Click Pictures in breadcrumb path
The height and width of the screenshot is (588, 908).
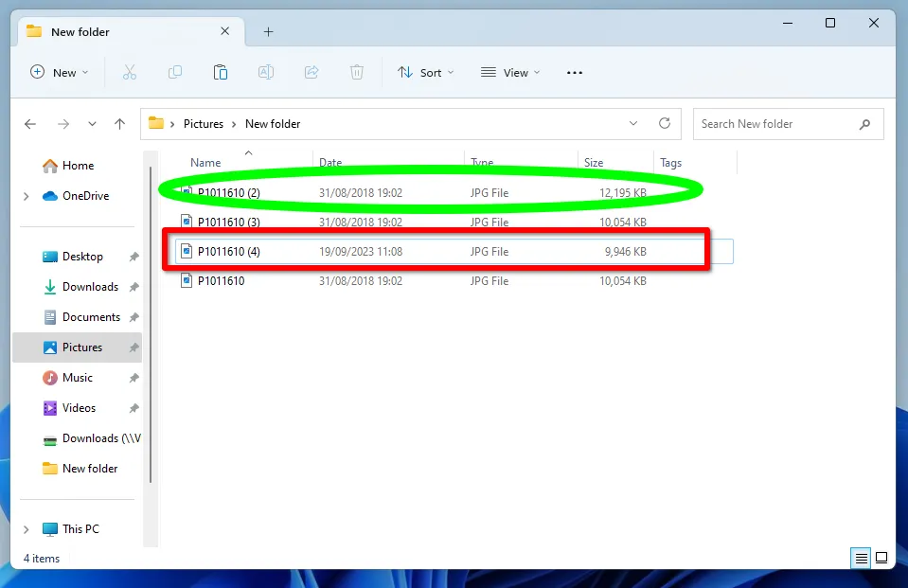point(204,124)
